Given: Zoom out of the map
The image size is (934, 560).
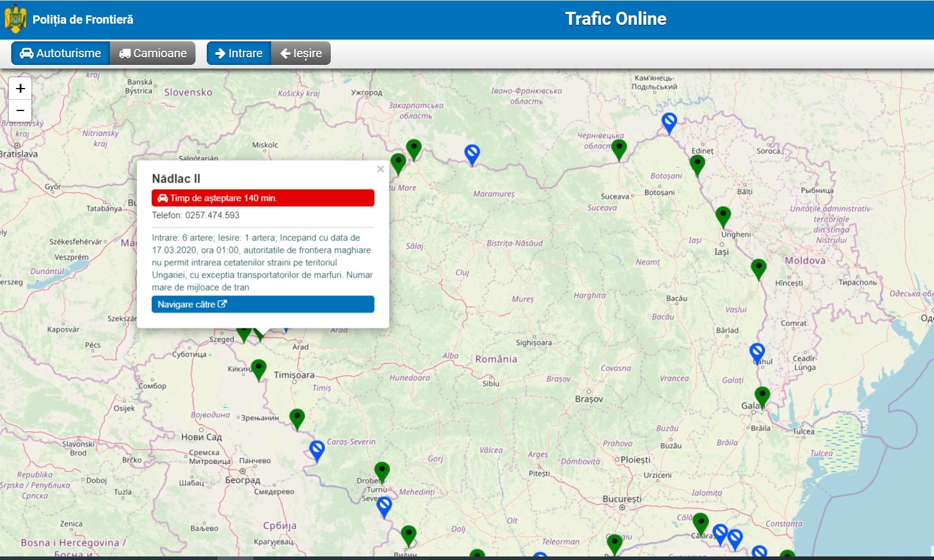Looking at the screenshot, I should coord(20,110).
